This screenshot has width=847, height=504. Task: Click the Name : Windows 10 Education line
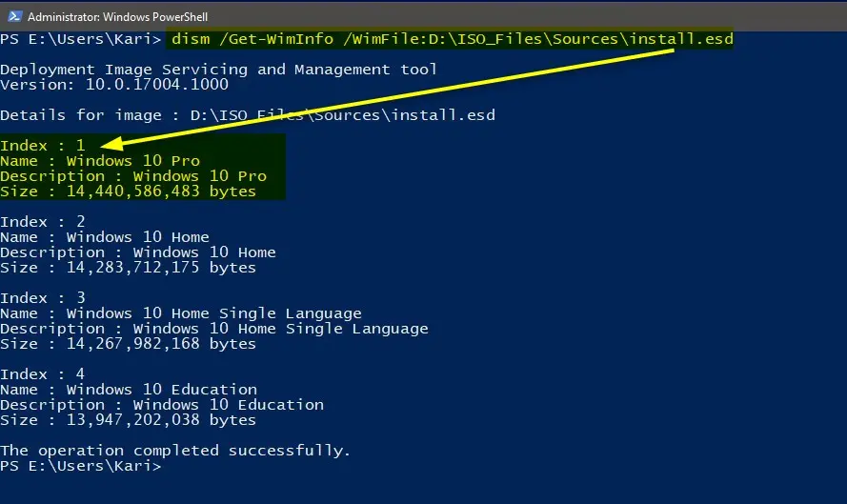click(129, 390)
